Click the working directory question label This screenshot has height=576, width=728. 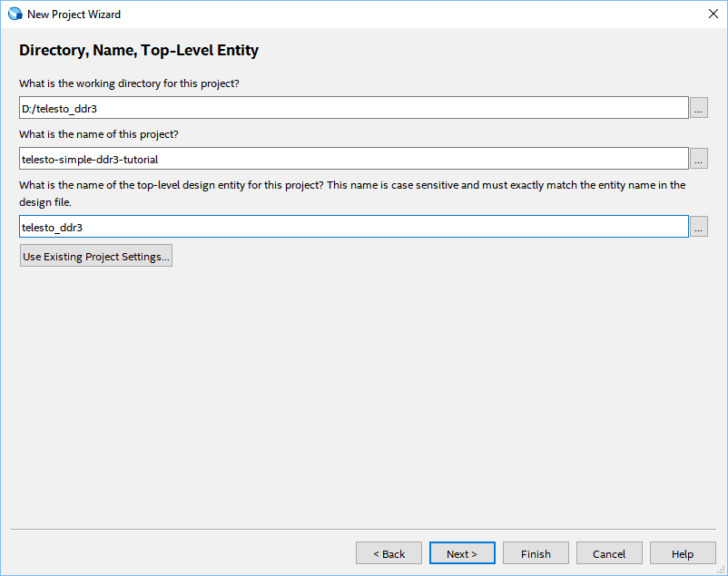click(129, 83)
